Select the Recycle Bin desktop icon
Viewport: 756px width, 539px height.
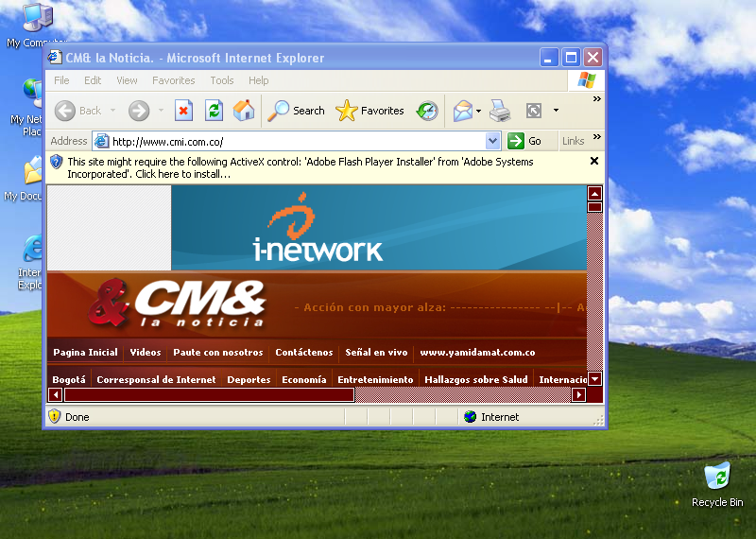tap(717, 484)
